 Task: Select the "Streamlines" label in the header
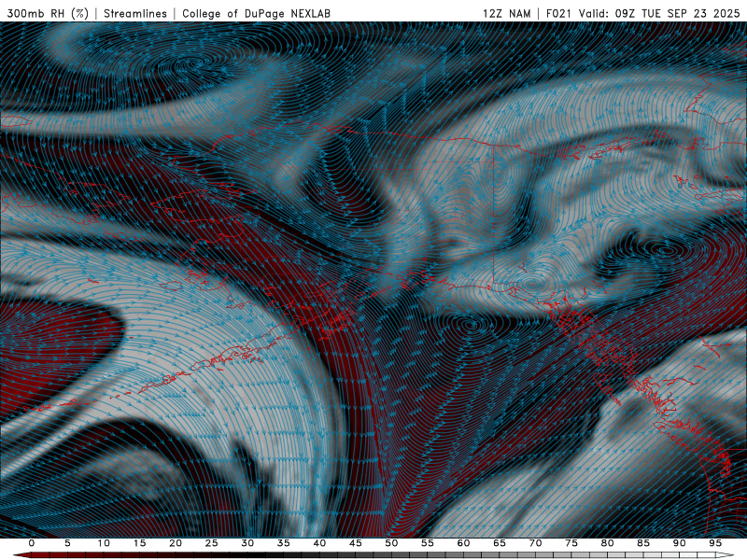coord(135,14)
